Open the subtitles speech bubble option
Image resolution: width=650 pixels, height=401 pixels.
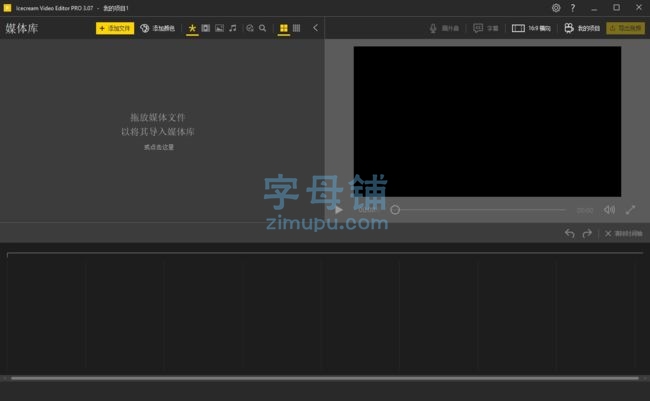(x=486, y=28)
